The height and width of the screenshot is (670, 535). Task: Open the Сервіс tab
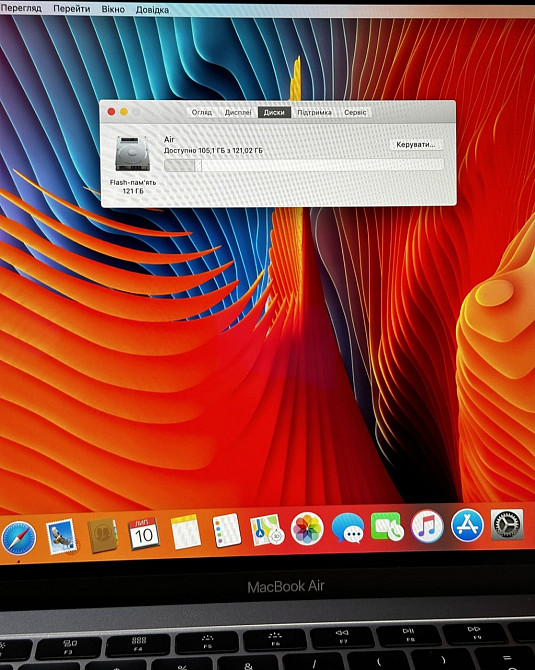tap(355, 112)
